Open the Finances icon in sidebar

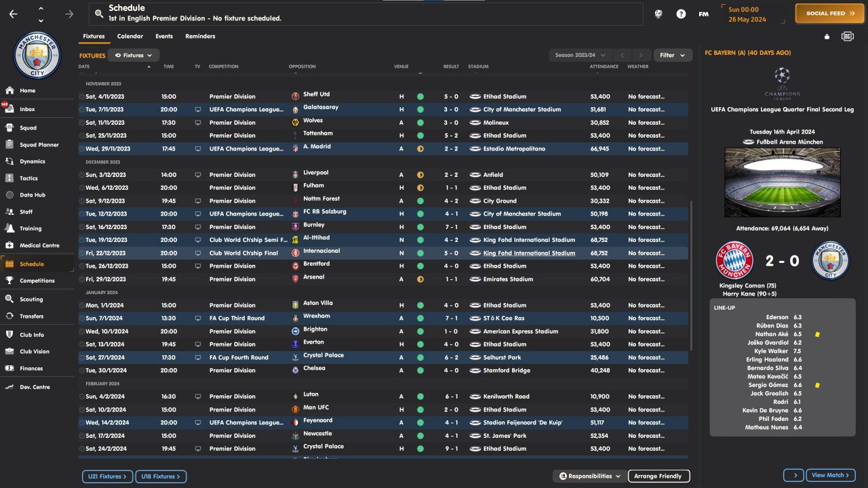point(9,369)
